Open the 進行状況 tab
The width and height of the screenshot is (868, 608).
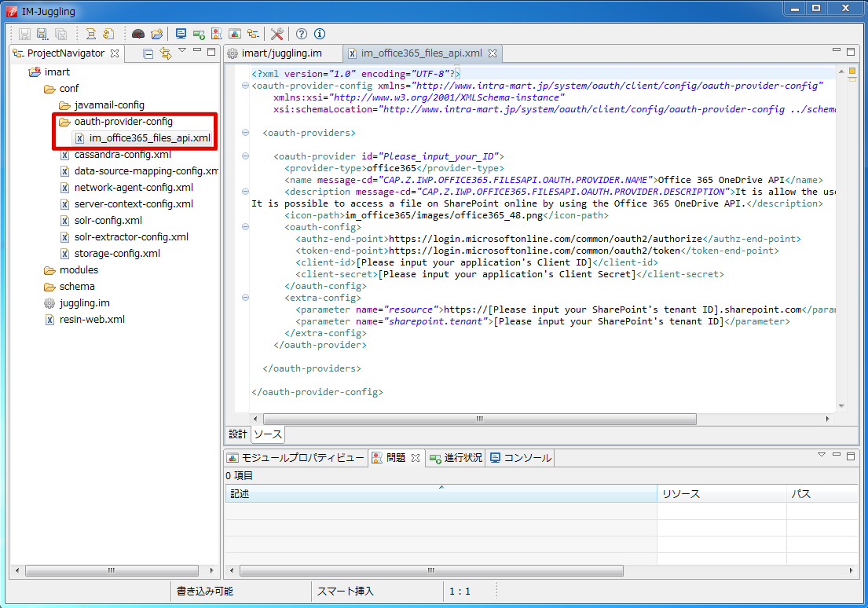point(456,458)
